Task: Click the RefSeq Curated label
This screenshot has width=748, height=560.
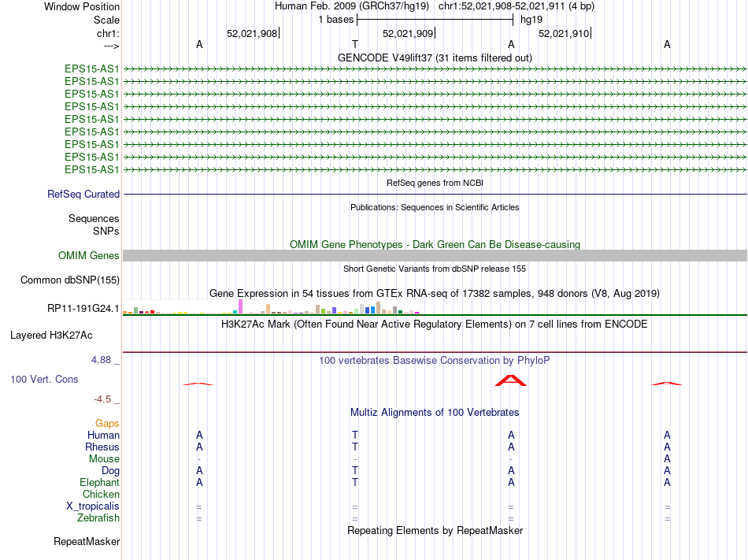Action: pyautogui.click(x=83, y=194)
